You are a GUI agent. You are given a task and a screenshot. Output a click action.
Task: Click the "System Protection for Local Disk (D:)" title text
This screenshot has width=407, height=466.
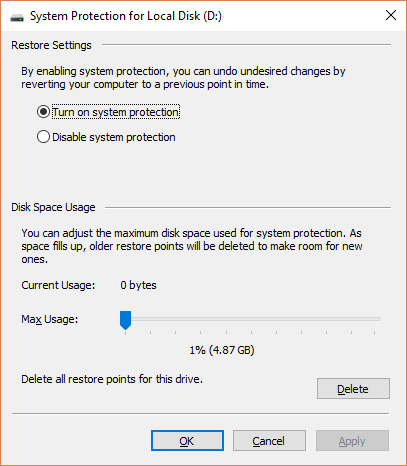tap(126, 16)
